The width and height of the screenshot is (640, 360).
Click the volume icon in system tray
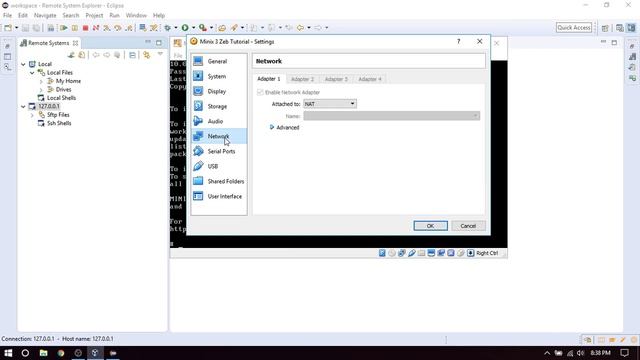[x=580, y=353]
